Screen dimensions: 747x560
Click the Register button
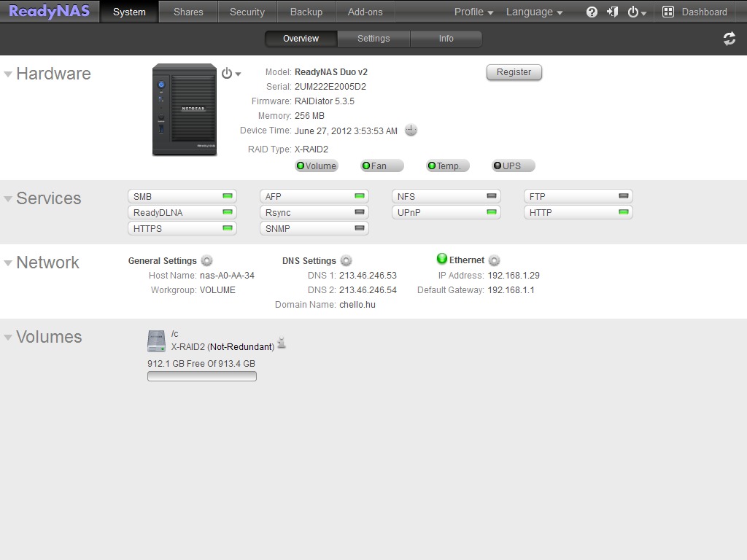pos(514,72)
